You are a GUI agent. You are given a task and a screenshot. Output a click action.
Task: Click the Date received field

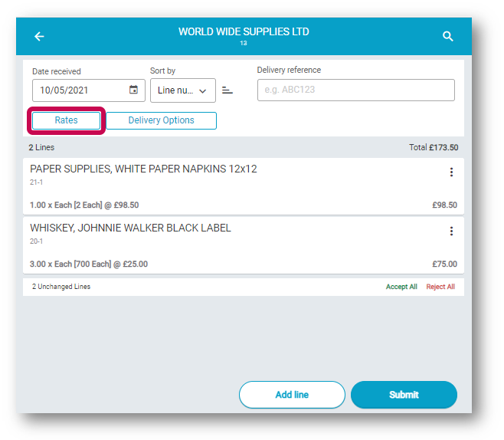(89, 90)
